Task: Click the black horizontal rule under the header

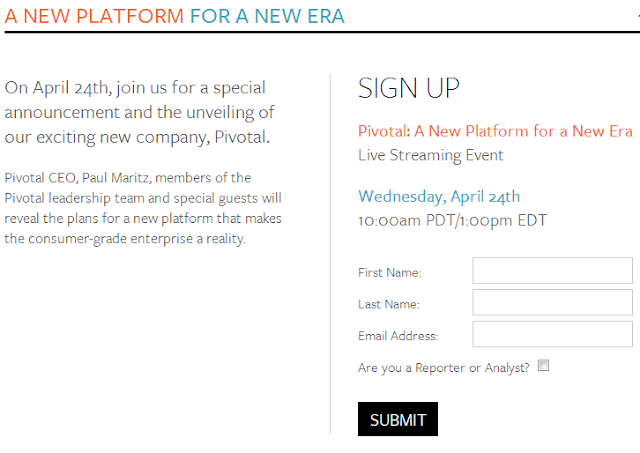Action: tap(322, 31)
